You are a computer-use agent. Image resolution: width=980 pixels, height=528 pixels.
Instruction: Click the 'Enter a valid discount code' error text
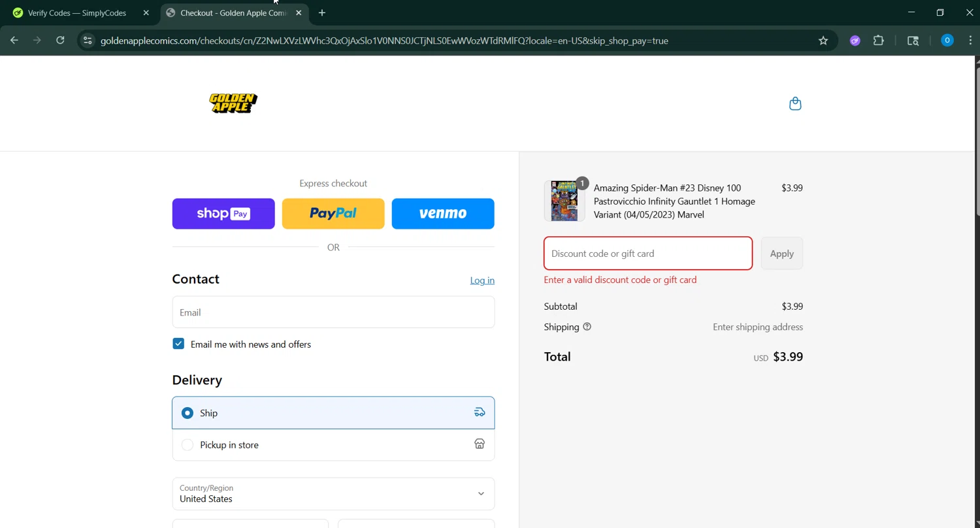[620, 280]
